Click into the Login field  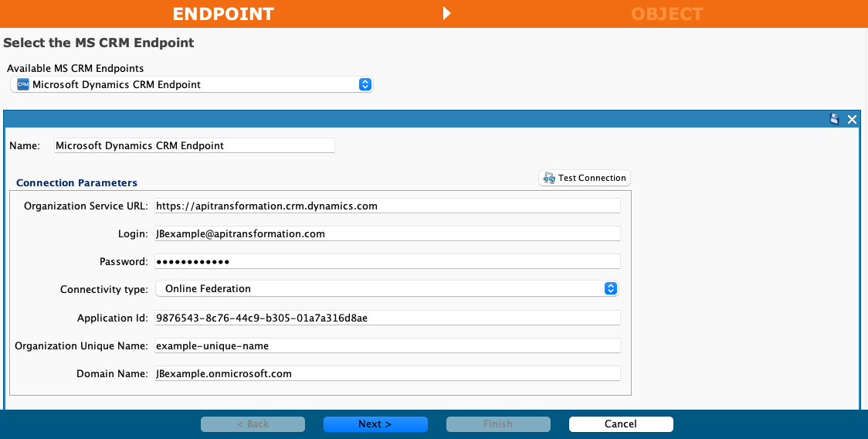pos(387,233)
